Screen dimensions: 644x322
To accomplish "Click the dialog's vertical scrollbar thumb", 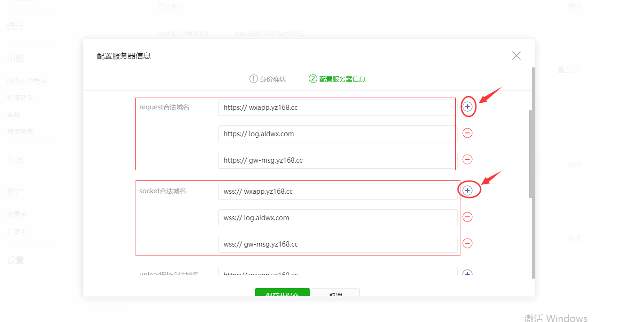I will [531, 154].
